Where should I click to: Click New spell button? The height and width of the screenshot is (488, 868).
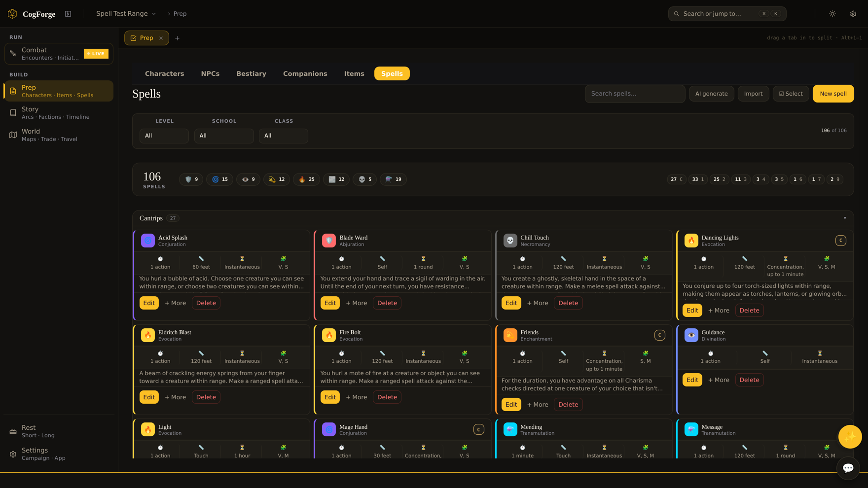833,94
